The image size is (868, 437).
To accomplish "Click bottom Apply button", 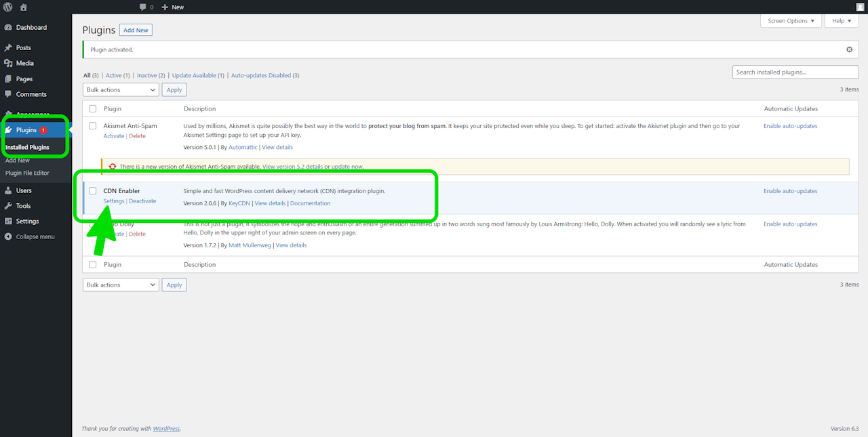I will [174, 285].
